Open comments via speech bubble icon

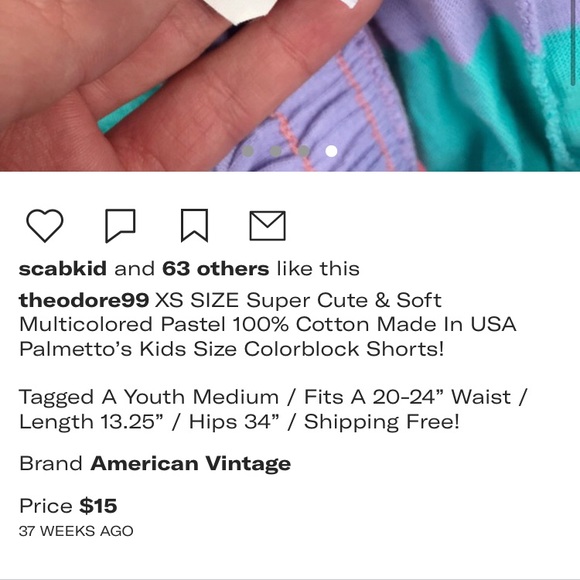pos(120,226)
